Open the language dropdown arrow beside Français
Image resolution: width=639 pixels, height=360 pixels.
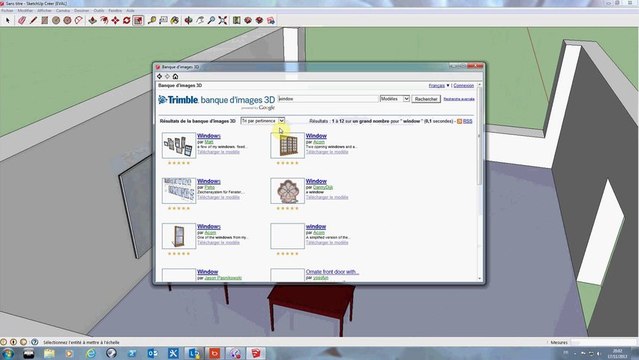(448, 86)
